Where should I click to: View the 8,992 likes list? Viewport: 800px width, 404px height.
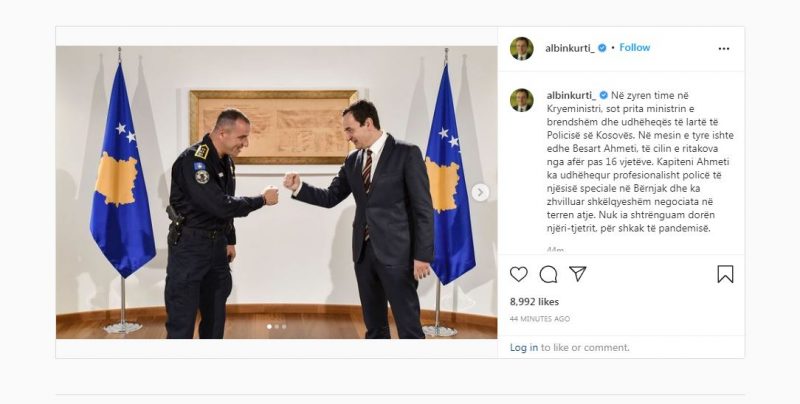click(534, 301)
